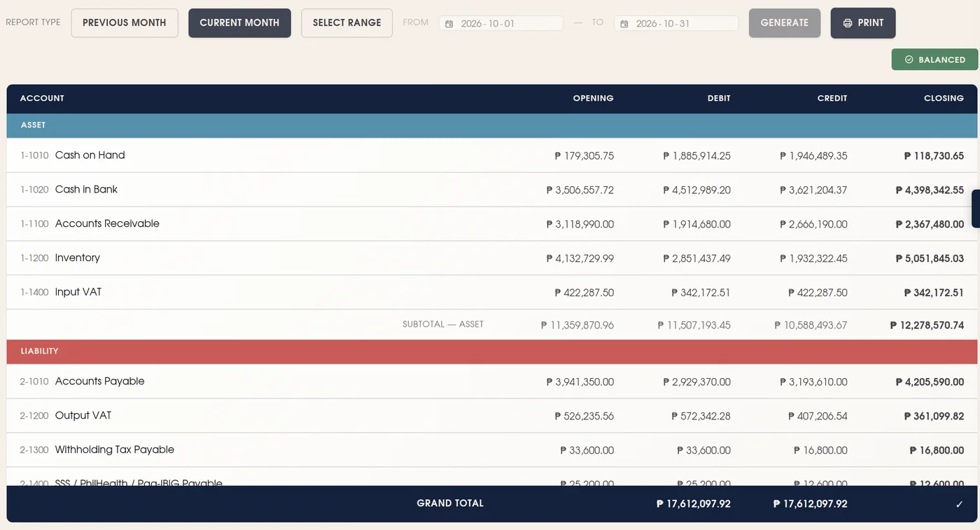Open the To date calendar icon
Screen dimensions: 980x530
pos(624,24)
